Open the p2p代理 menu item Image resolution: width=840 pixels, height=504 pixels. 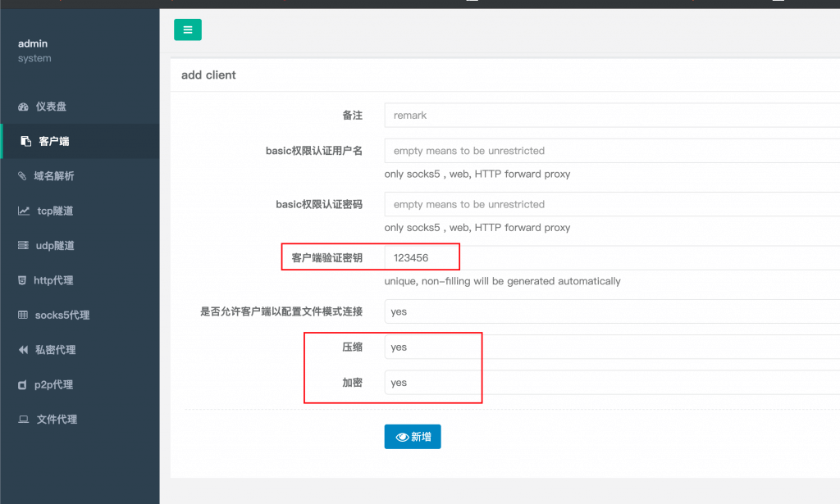(54, 385)
